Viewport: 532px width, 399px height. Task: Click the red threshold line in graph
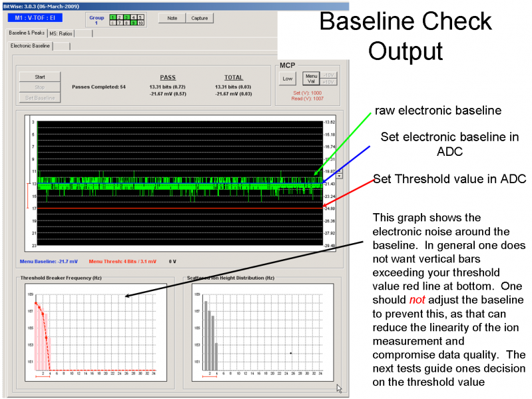(180, 208)
